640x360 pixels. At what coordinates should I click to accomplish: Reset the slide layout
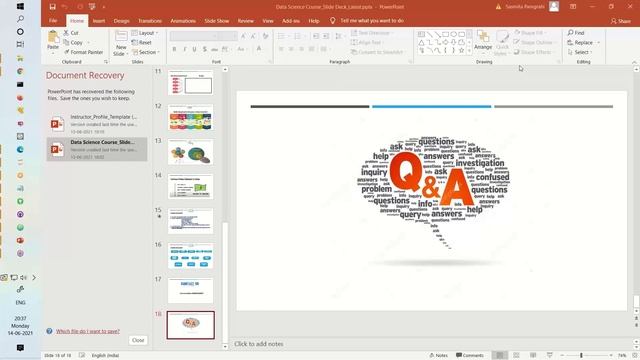[x=142, y=42]
